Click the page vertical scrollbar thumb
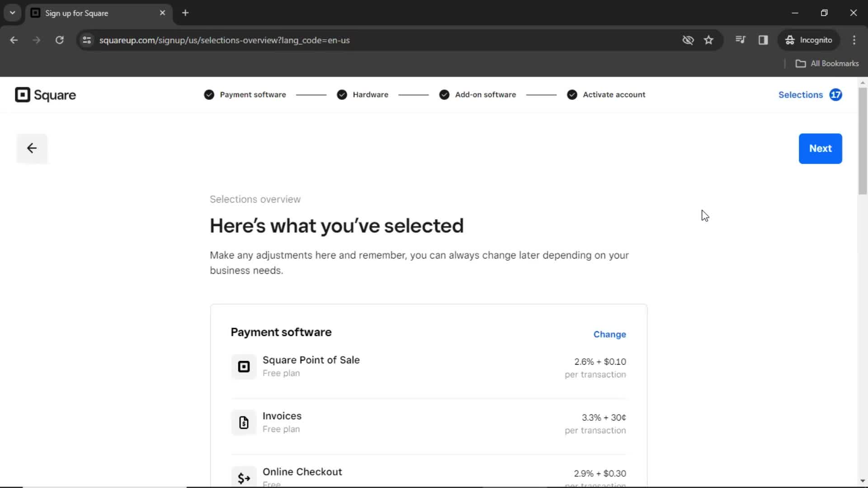 [863, 140]
